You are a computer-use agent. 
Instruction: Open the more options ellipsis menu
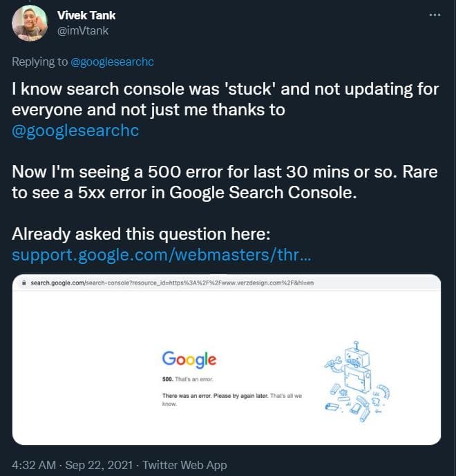(x=434, y=15)
